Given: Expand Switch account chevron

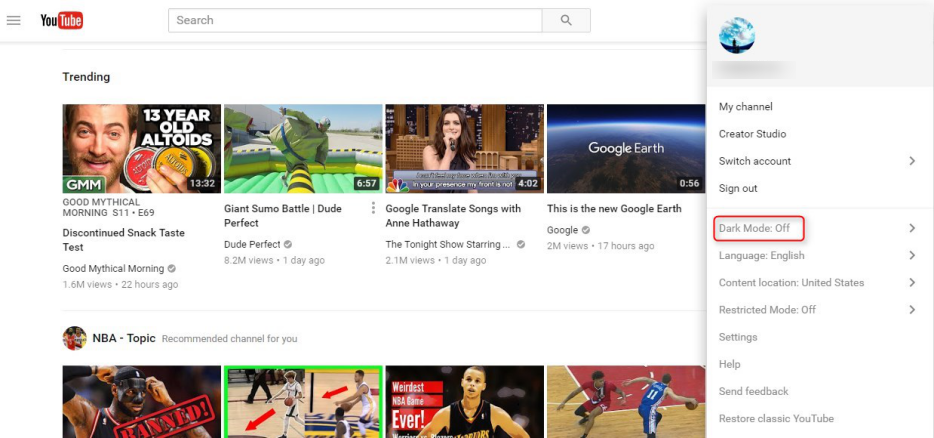Looking at the screenshot, I should (x=912, y=161).
